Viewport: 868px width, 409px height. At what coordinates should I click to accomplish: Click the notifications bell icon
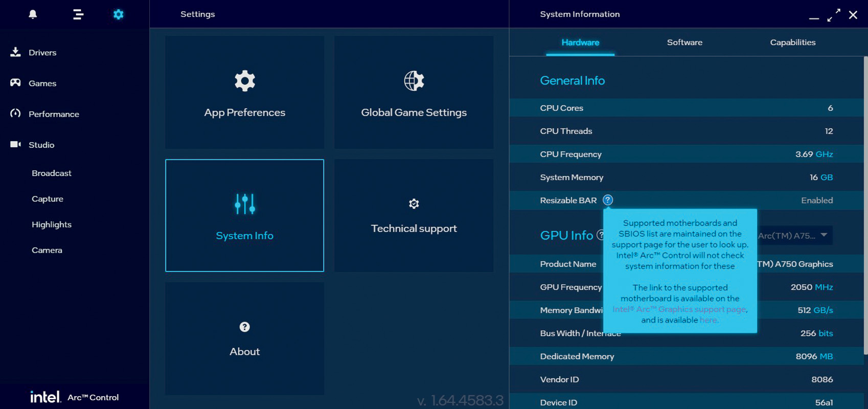pos(33,14)
